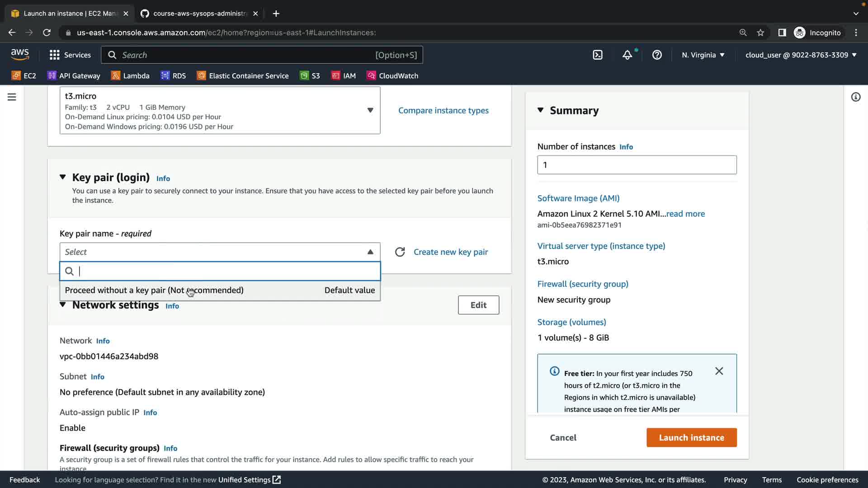The image size is (868, 488).
Task: Open the side navigation hamburger menu
Action: pyautogui.click(x=12, y=97)
